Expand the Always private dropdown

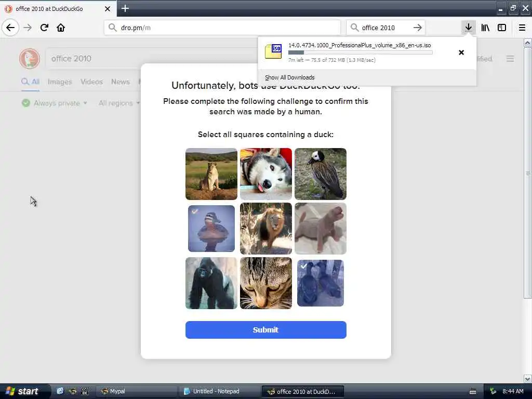(x=54, y=103)
